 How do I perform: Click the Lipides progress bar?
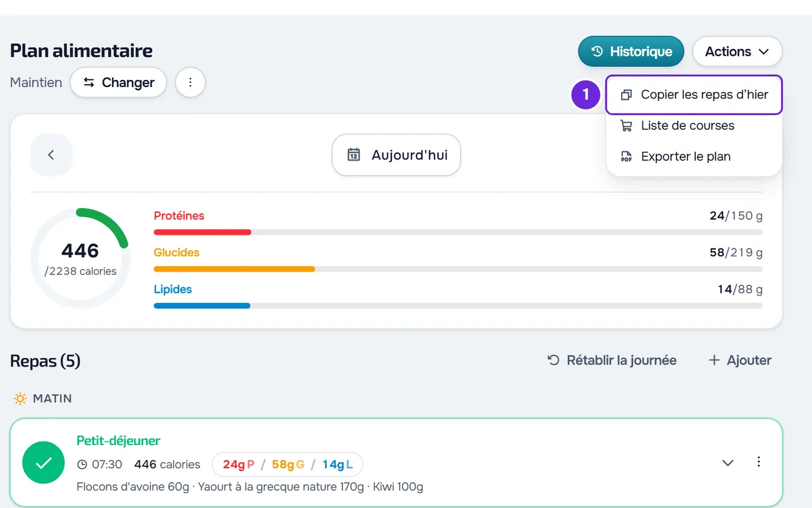[x=458, y=306]
